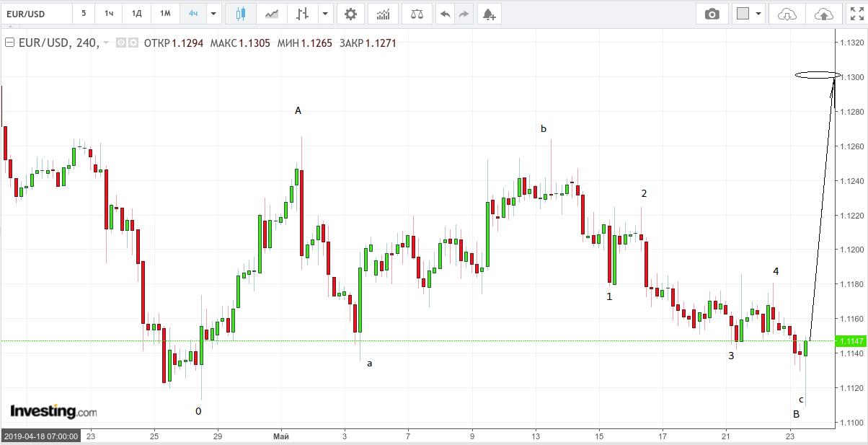Viewport: 868px width, 445px height.
Task: Open EUR/USD series format settings icon
Action: click(x=133, y=43)
